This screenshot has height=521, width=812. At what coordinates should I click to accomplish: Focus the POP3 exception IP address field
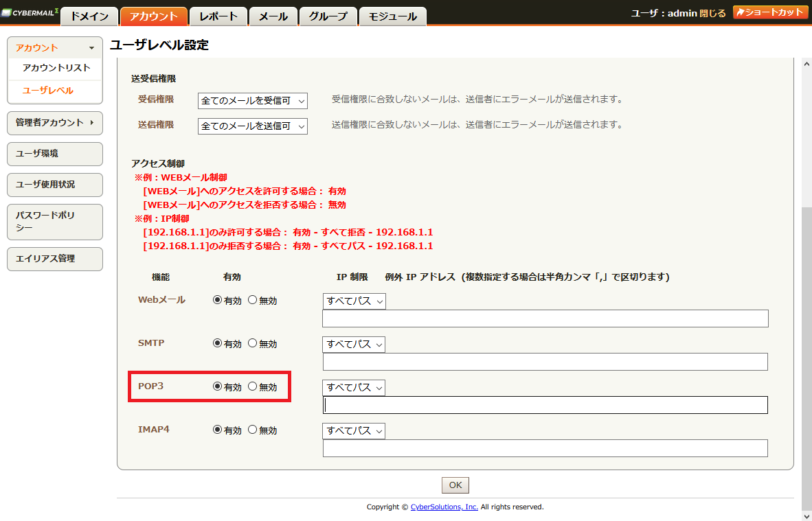545,405
